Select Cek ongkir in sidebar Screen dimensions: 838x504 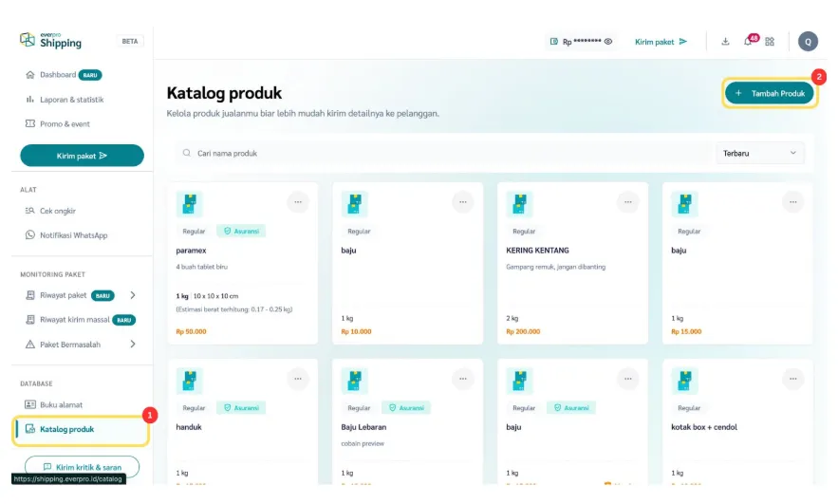[57, 211]
